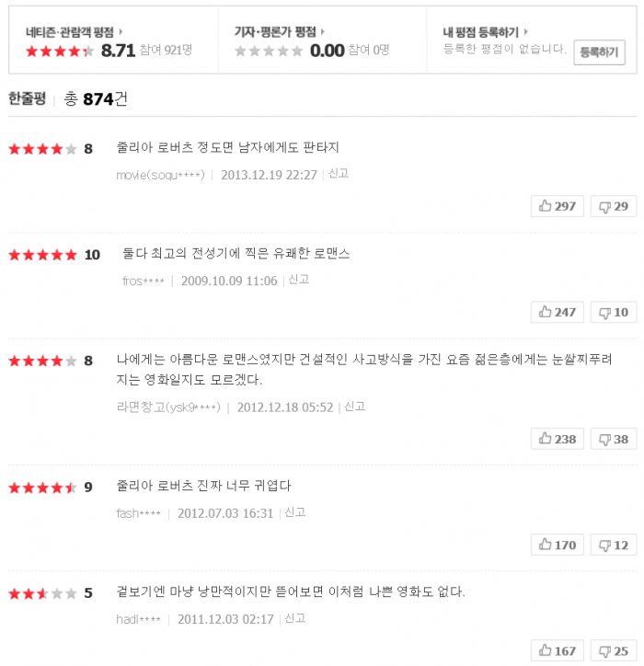Click the netizen 8.71 star rating bar

click(60, 52)
